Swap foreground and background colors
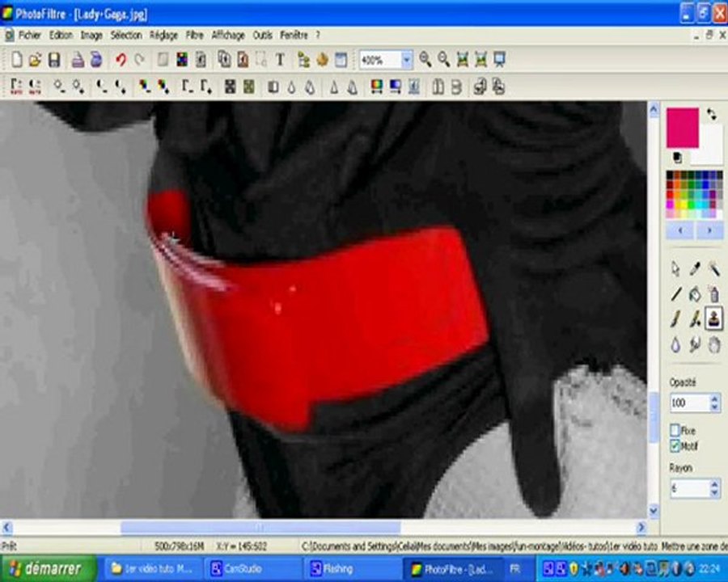Viewport: 728px width, 582px height. tap(711, 115)
